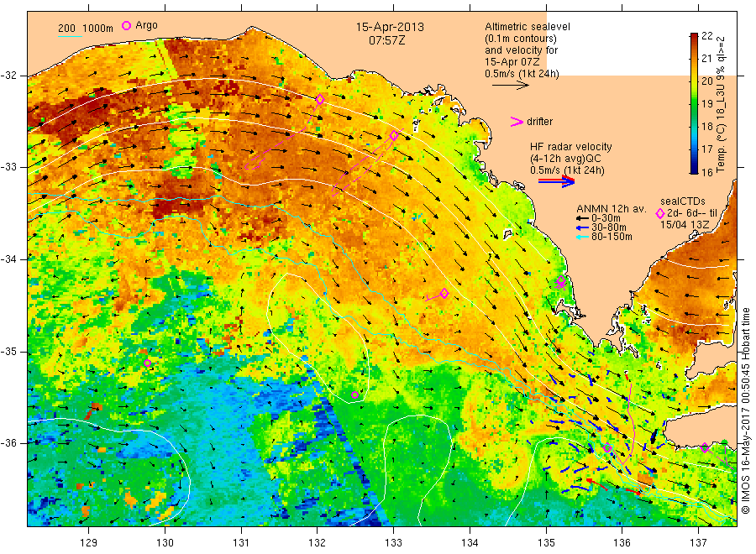Image resolution: width=756 pixels, height=554 pixels.
Task: Click the latitude axis label -35
Action: click(9, 352)
